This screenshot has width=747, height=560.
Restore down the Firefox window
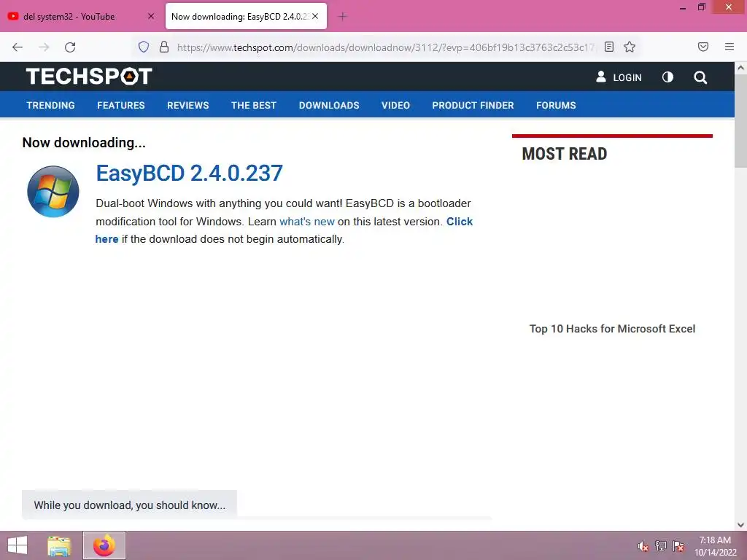pyautogui.click(x=701, y=7)
